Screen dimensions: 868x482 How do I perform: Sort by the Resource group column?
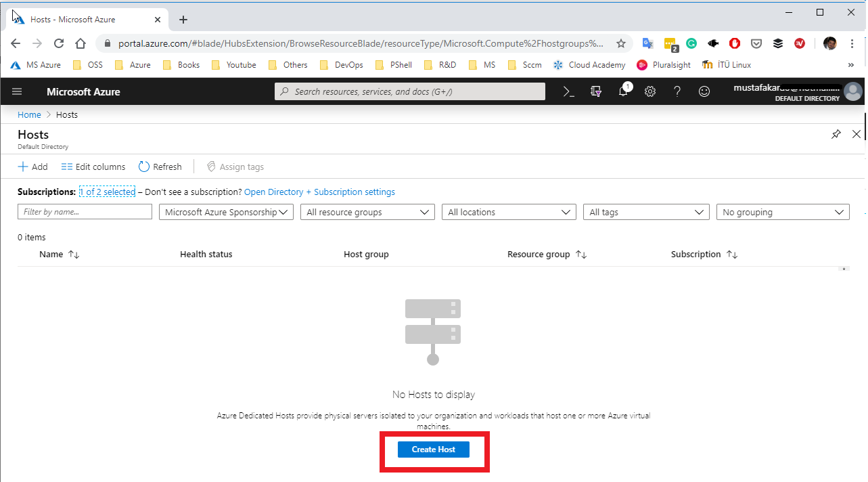(x=547, y=255)
